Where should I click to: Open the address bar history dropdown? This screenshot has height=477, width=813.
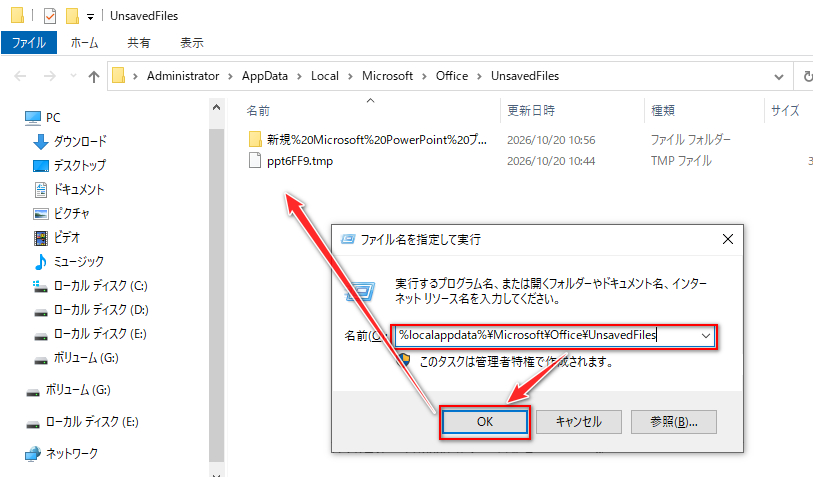point(779,77)
